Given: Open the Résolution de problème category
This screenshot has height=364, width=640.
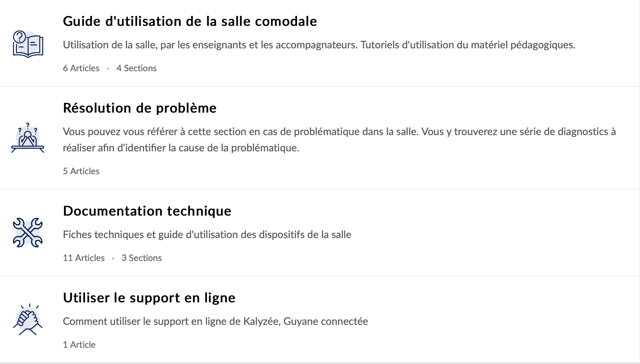Looking at the screenshot, I should 140,108.
